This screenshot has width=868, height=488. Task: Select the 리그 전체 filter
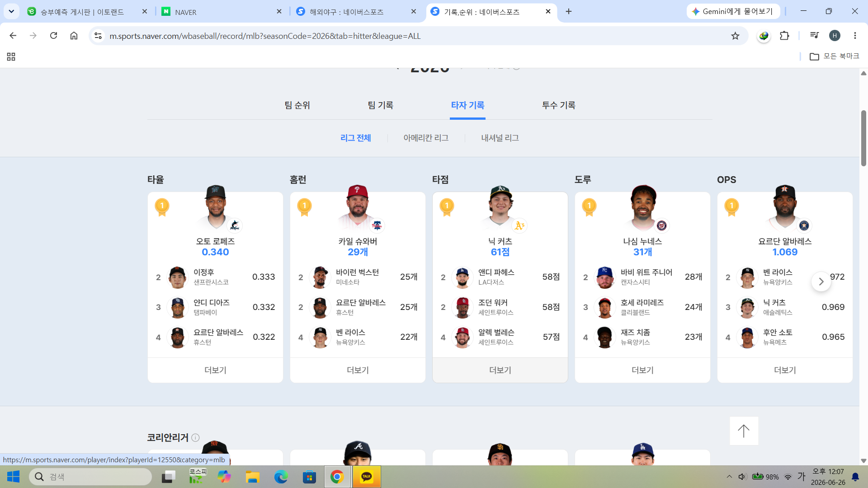(x=356, y=138)
